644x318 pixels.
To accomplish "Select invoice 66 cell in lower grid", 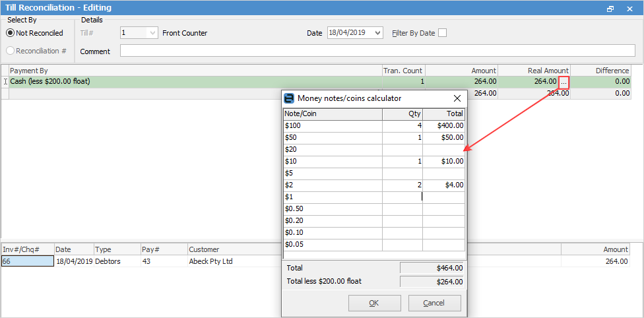I will (x=27, y=261).
